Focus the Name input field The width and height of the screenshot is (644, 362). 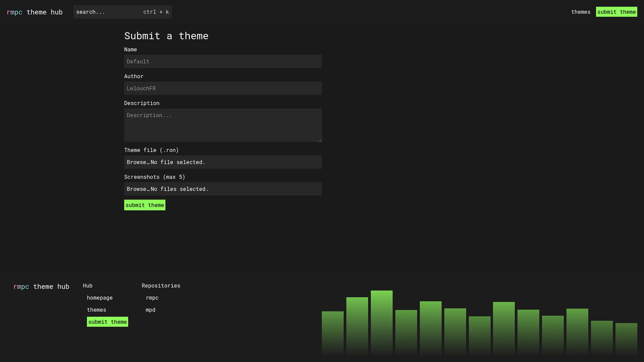pyautogui.click(x=223, y=62)
